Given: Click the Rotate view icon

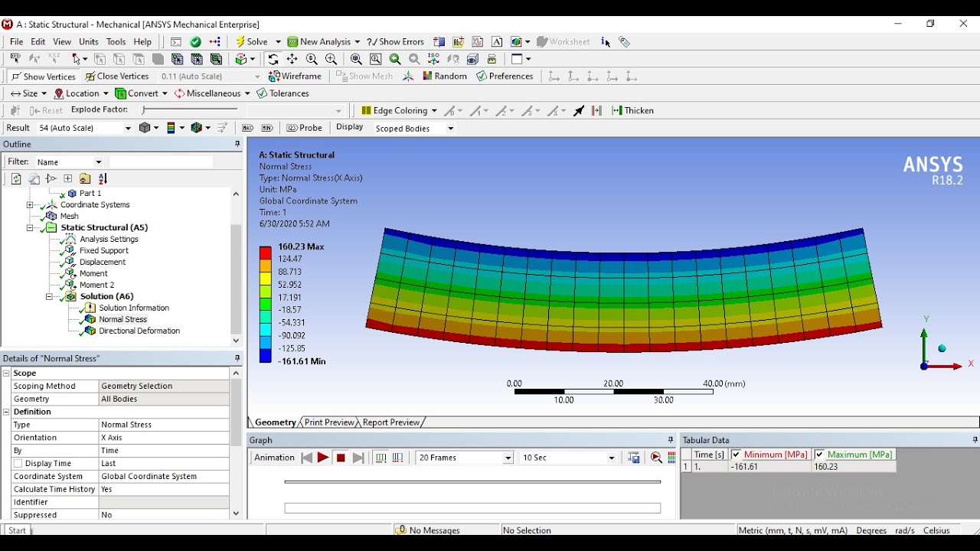Looking at the screenshot, I should (x=273, y=59).
